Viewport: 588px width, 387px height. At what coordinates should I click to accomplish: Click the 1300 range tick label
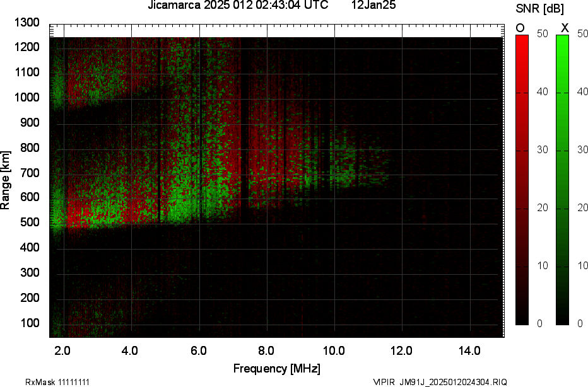27,23
